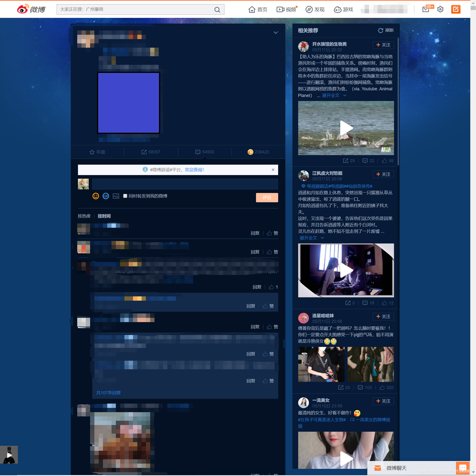Open the messages icon with 99+ badge
Screen dimensions: 476x476
(426, 9)
